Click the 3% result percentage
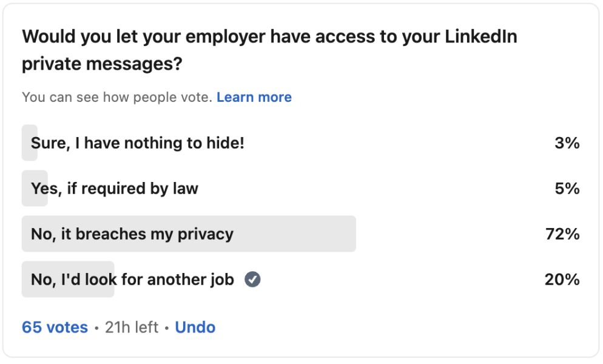This screenshot has height=364, width=603. click(x=567, y=143)
